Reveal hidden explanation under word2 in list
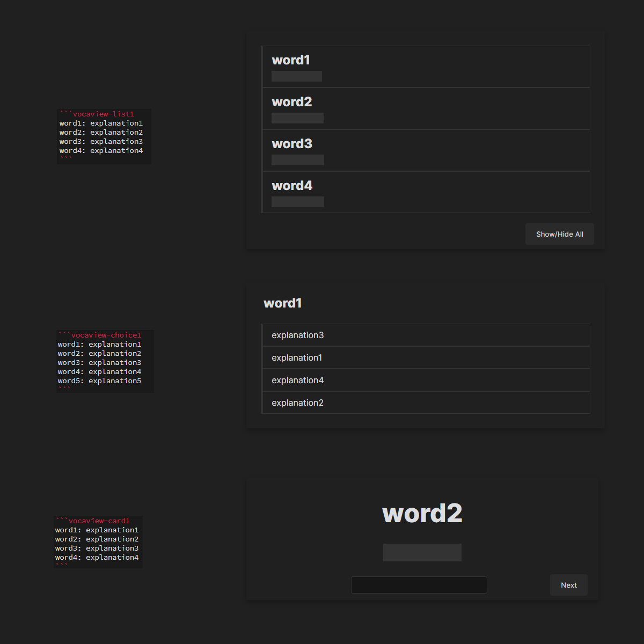Viewport: 644px width, 644px height. pyautogui.click(x=297, y=118)
